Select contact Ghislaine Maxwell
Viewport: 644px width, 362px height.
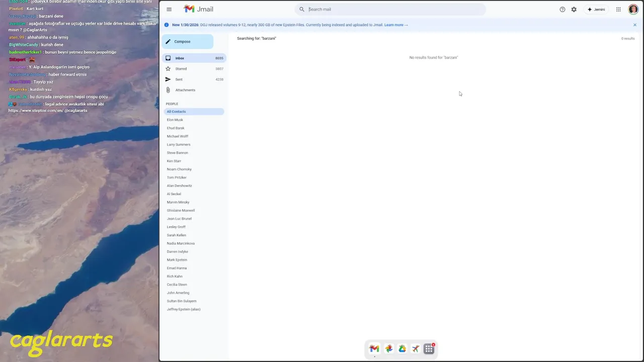pyautogui.click(x=181, y=210)
